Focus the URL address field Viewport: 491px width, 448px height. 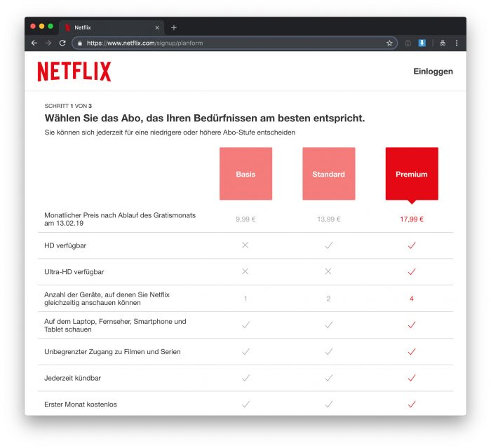pyautogui.click(x=235, y=43)
